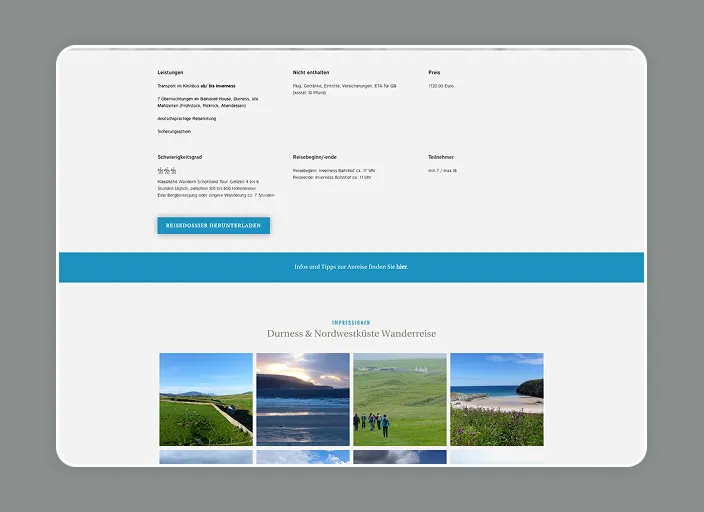Open the sunset beach waves photo
The width and height of the screenshot is (704, 512).
pos(302,399)
